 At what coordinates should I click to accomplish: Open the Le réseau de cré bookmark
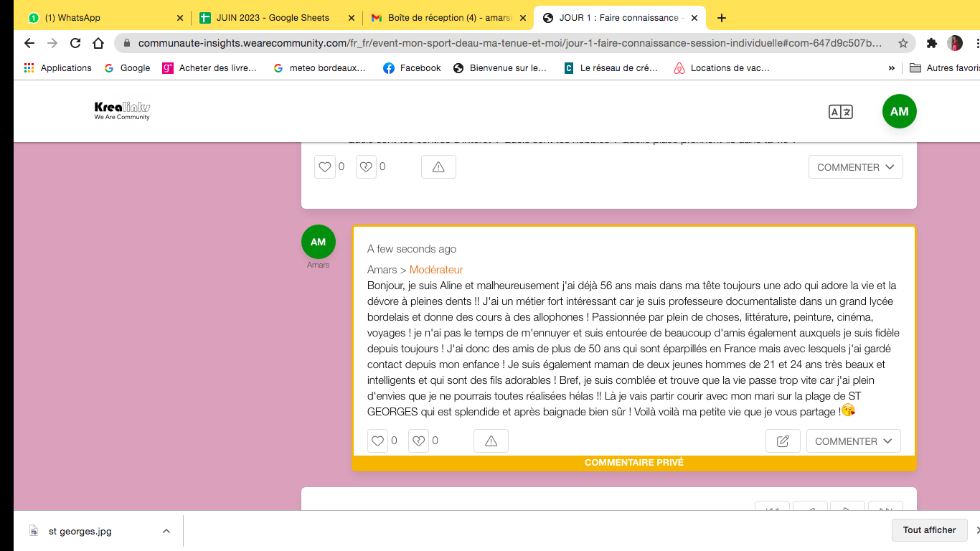click(611, 68)
